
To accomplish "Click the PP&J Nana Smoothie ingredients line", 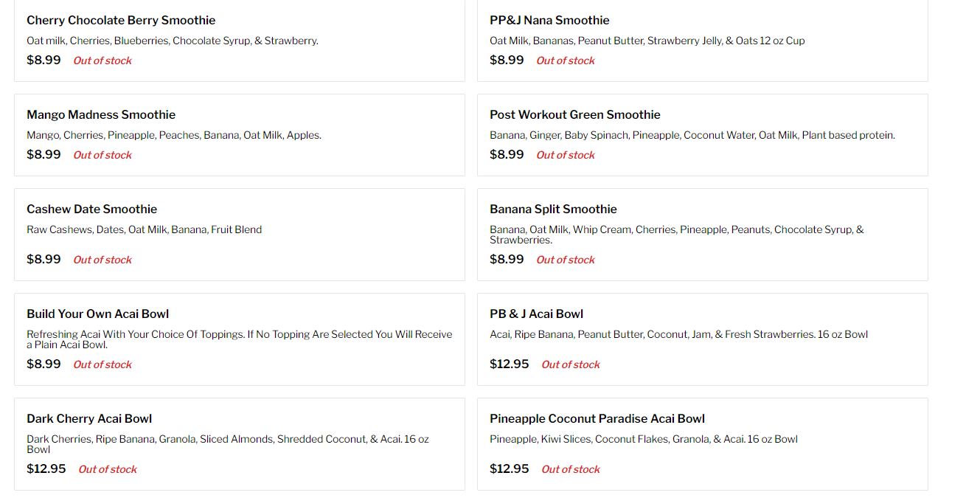I will (647, 41).
